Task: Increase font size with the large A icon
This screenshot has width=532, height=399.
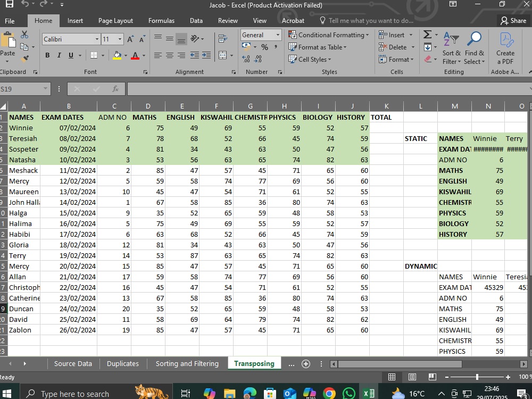Action: click(x=130, y=39)
